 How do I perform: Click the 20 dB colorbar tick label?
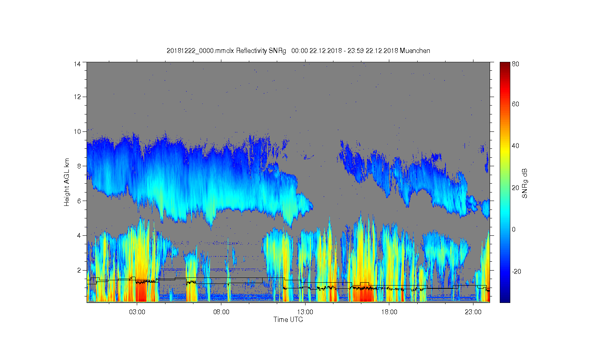pos(516,188)
